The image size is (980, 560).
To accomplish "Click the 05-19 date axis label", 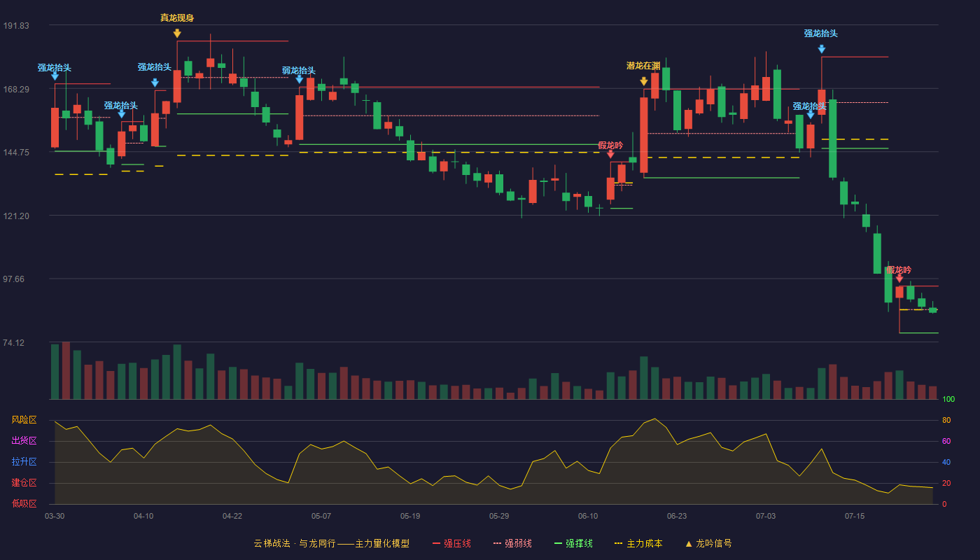I will point(410,516).
